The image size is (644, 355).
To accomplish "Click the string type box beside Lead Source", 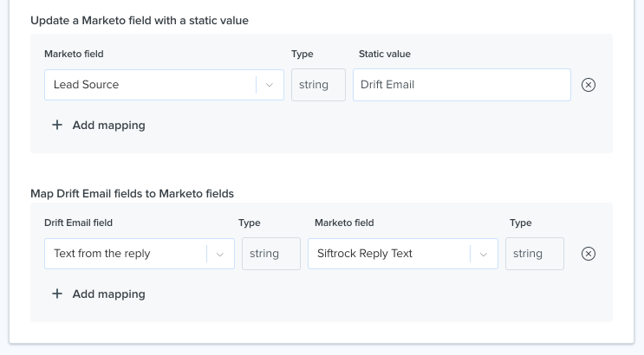I will coord(318,85).
